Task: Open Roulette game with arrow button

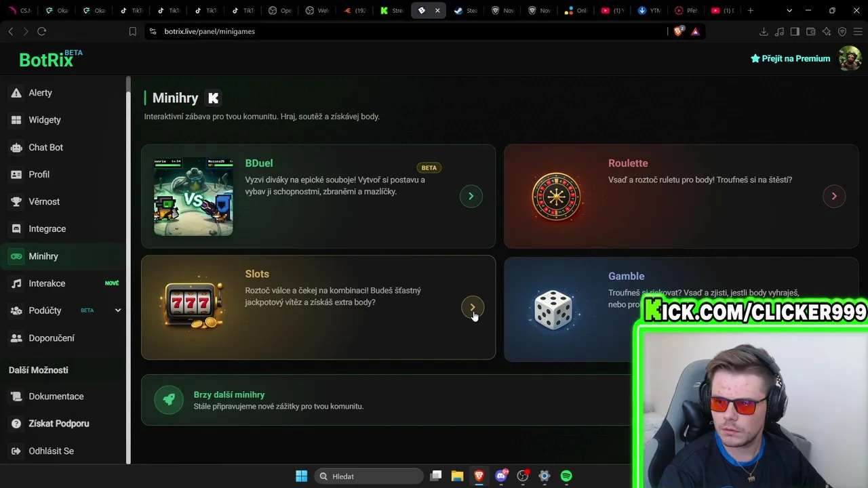Action: coord(834,196)
